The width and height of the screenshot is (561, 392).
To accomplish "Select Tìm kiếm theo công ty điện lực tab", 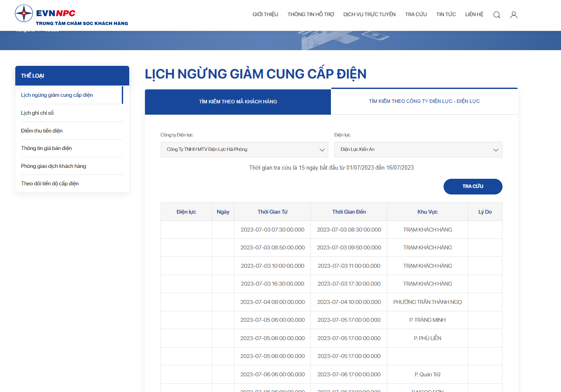I will [424, 102].
